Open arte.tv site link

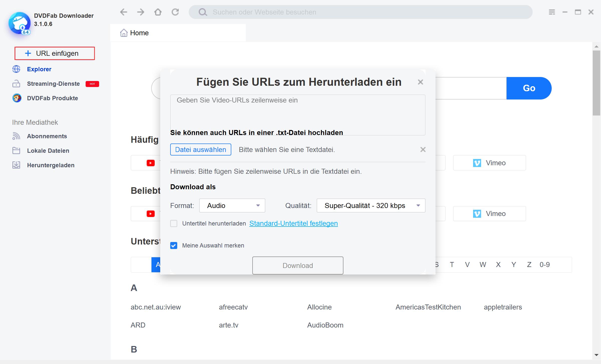click(229, 325)
